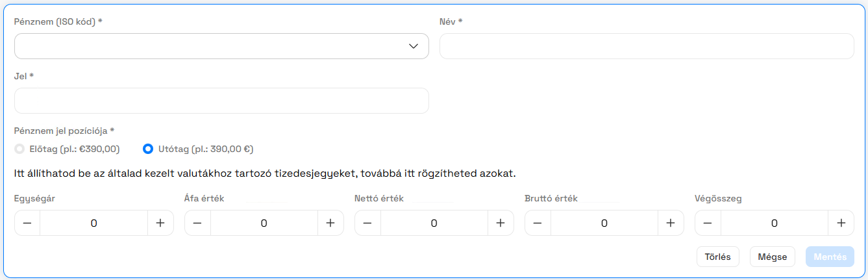Viewport: 868px width, 280px height.
Task: Click the Pénznem dropdown chevron arrow
Action: point(414,46)
